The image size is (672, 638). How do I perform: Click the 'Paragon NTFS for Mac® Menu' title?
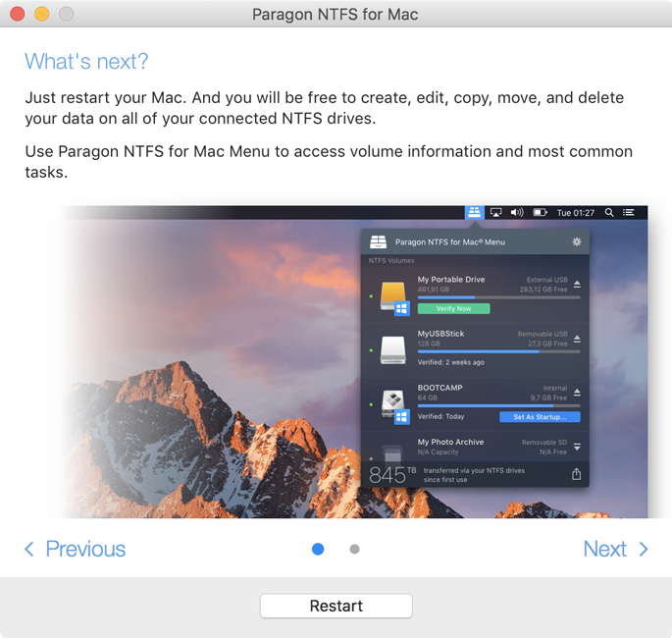pyautogui.click(x=450, y=242)
